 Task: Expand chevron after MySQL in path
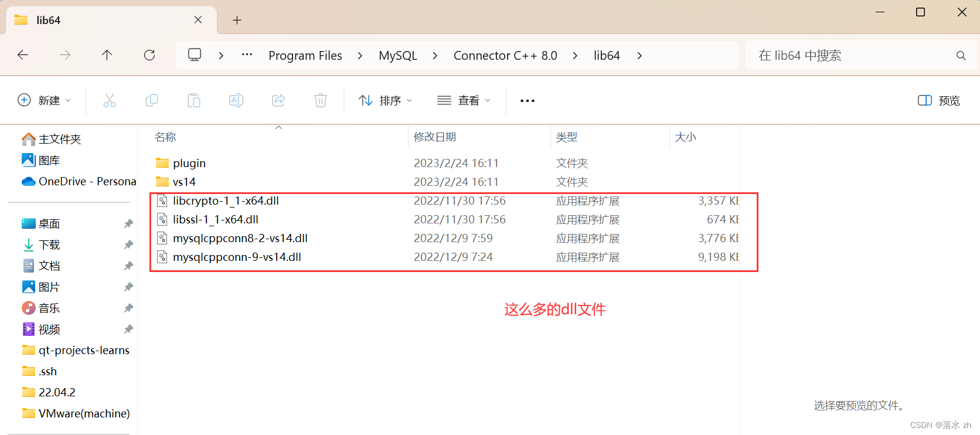(435, 56)
